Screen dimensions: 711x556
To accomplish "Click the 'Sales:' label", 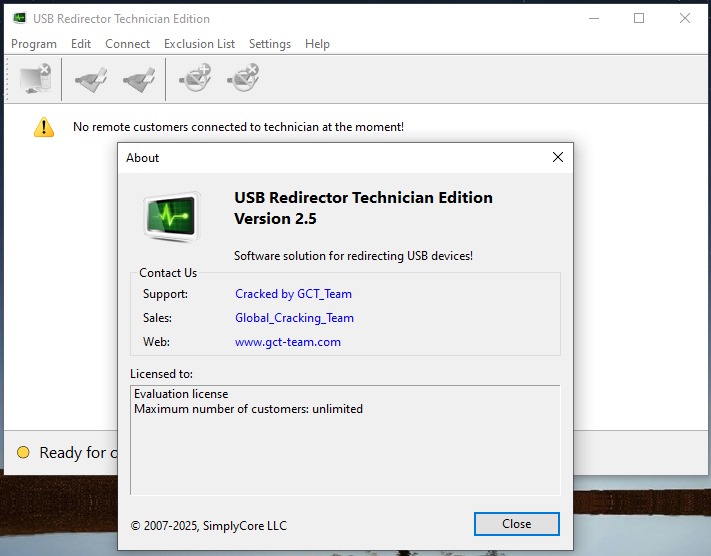I will tap(157, 318).
